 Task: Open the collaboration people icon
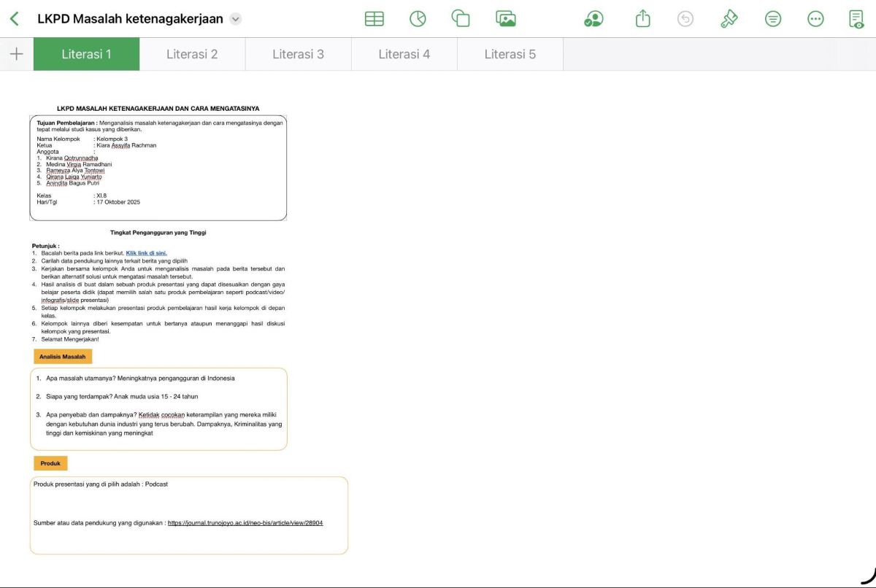tap(594, 19)
